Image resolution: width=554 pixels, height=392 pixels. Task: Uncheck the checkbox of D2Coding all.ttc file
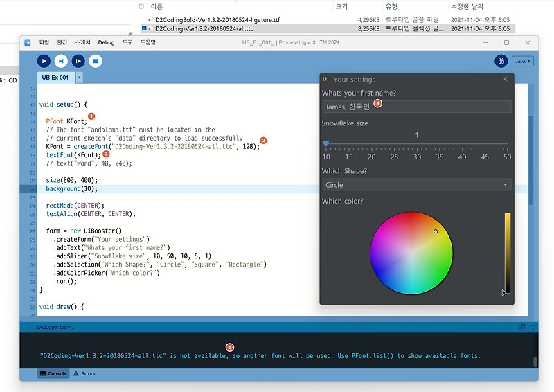coord(144,28)
